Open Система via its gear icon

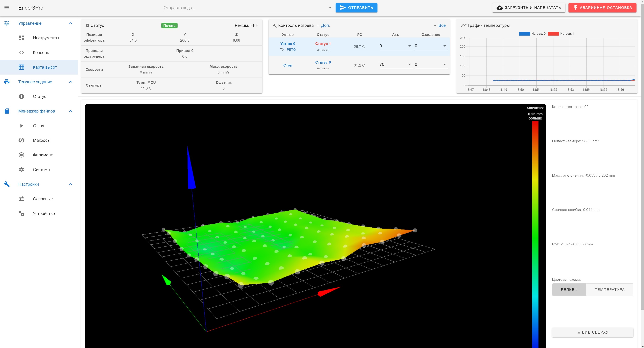pos(21,169)
